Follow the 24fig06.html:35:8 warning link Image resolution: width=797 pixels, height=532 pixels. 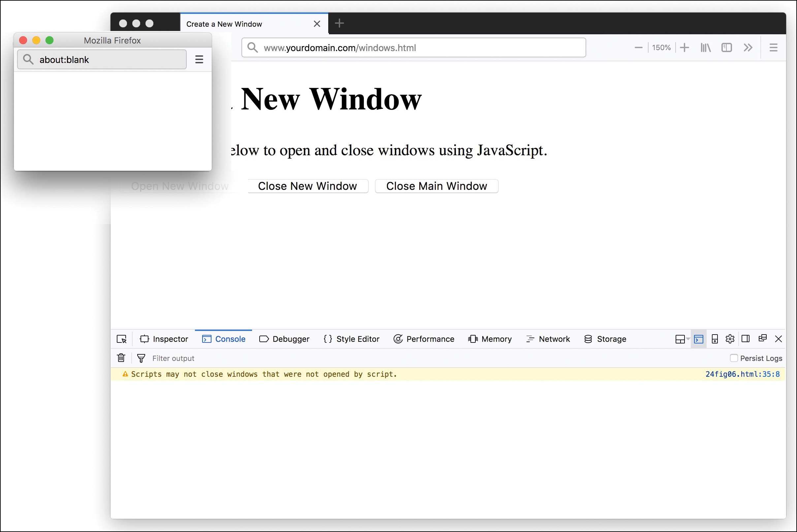click(743, 374)
